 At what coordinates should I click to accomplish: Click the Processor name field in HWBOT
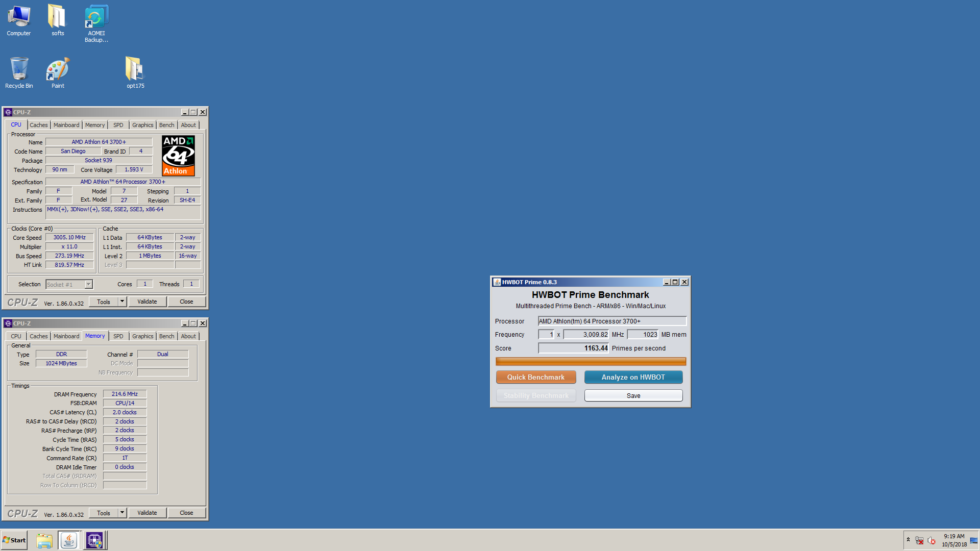[x=612, y=321]
